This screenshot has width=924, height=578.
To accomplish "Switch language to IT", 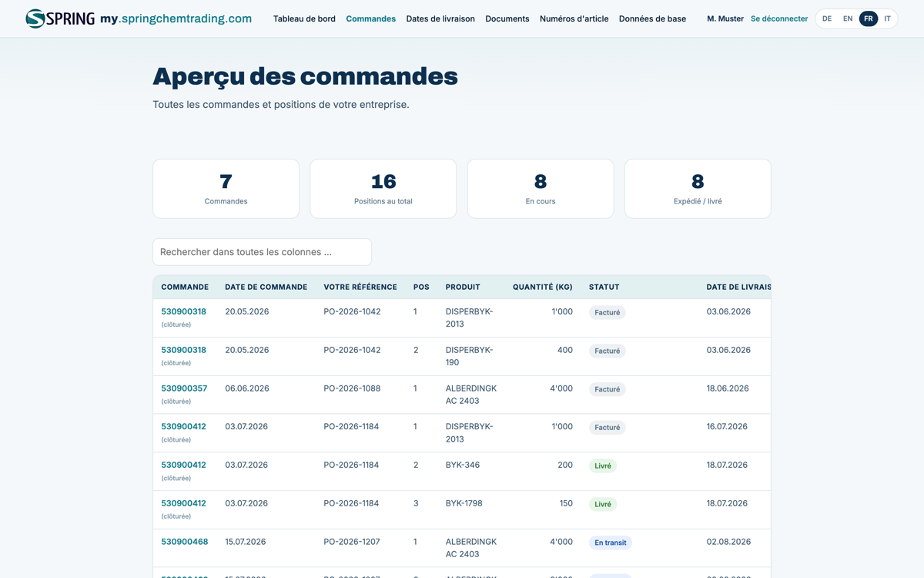I will pos(888,18).
